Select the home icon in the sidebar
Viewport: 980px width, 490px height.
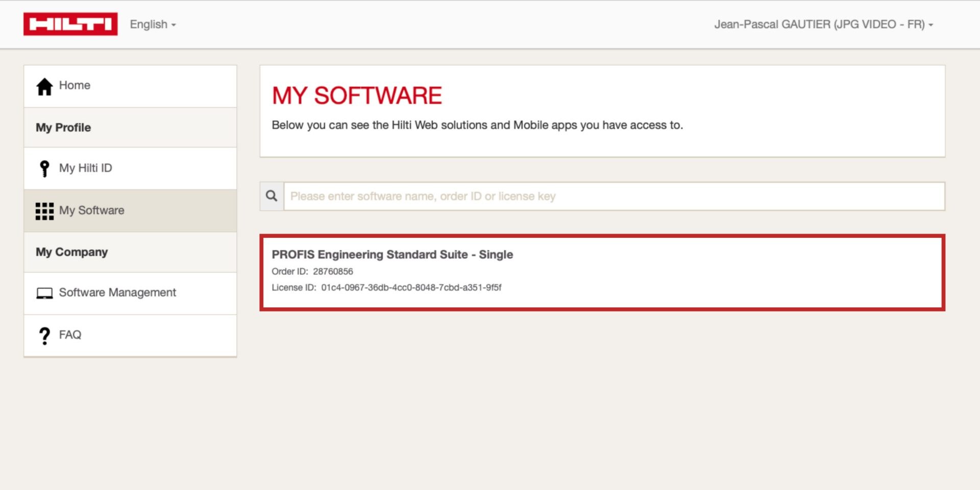tap(44, 86)
